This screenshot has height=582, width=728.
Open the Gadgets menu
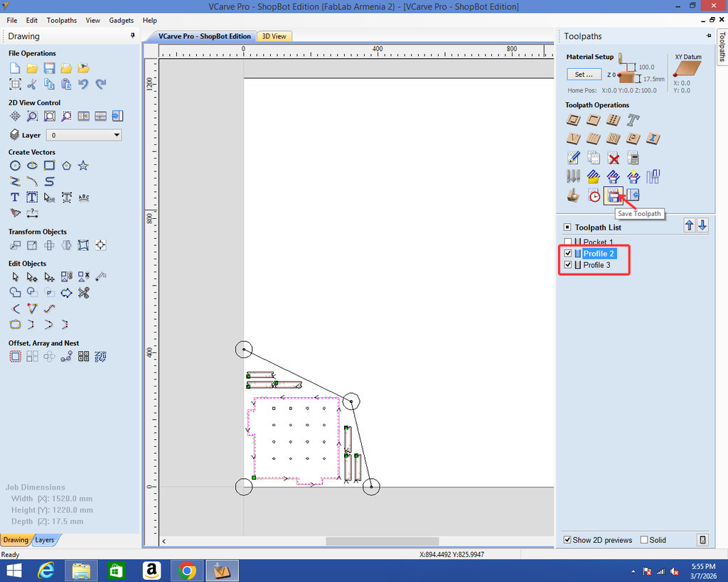pos(122,21)
